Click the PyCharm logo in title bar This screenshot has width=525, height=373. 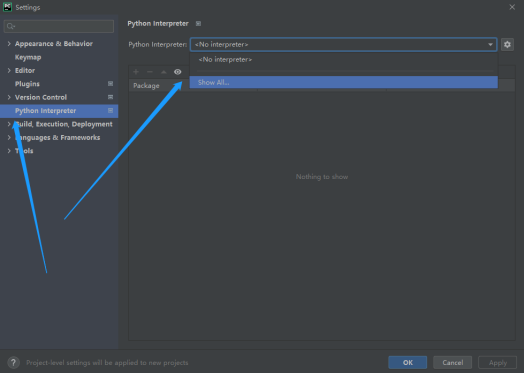(x=7, y=7)
